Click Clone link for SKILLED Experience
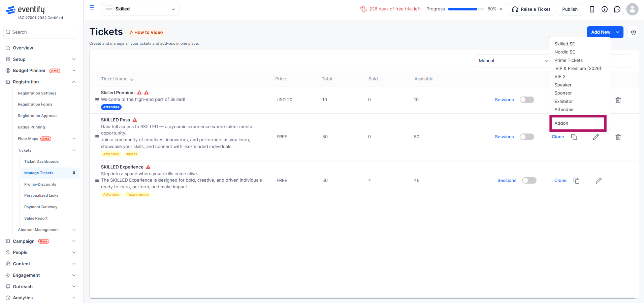The image size is (644, 303). pos(560,181)
